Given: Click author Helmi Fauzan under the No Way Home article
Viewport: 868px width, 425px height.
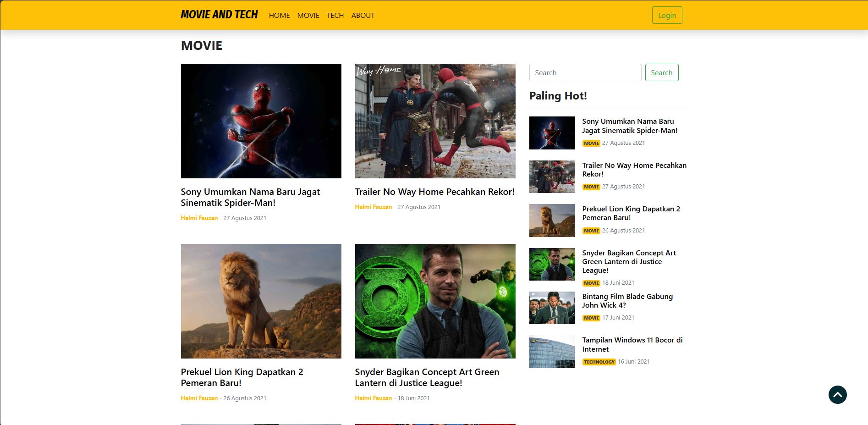Looking at the screenshot, I should pos(373,207).
